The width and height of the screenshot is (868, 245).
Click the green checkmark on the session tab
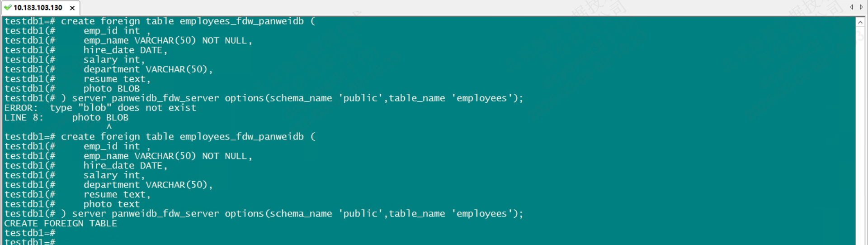pos(8,7)
